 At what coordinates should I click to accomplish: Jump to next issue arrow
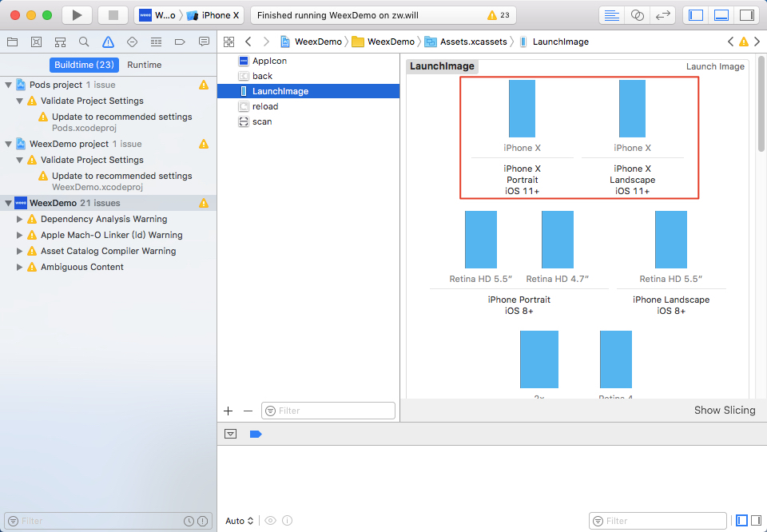click(x=757, y=42)
